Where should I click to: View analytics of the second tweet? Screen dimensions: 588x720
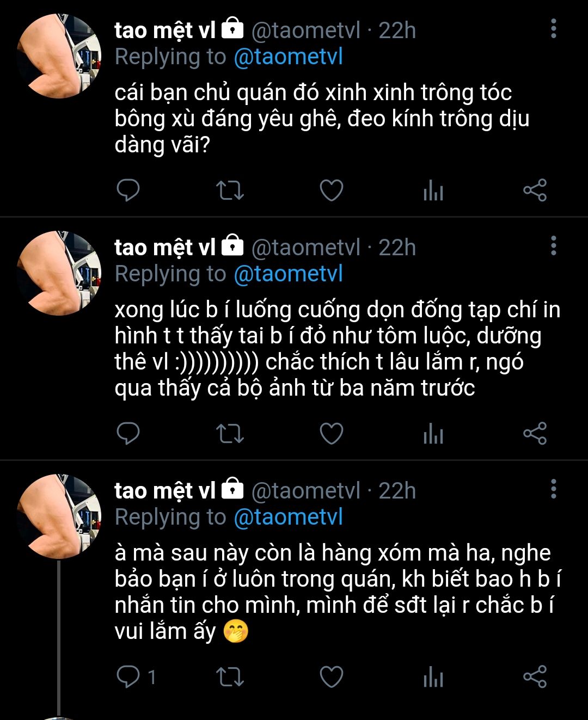433,434
